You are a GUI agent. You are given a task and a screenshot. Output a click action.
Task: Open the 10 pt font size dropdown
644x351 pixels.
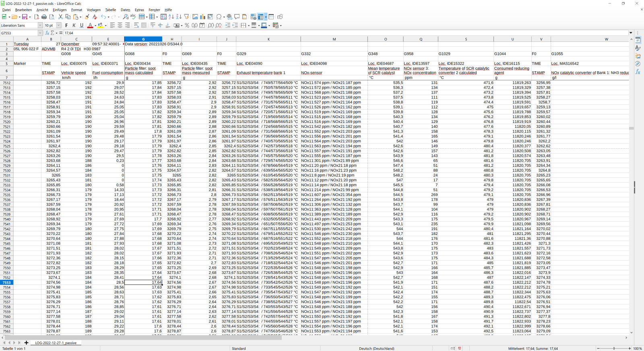[x=59, y=25]
